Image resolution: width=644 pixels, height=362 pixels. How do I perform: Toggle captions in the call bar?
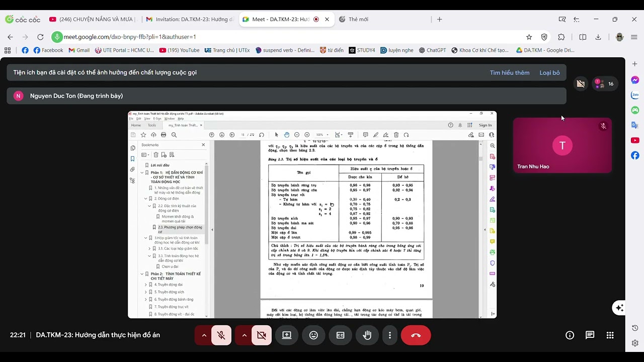point(340,335)
